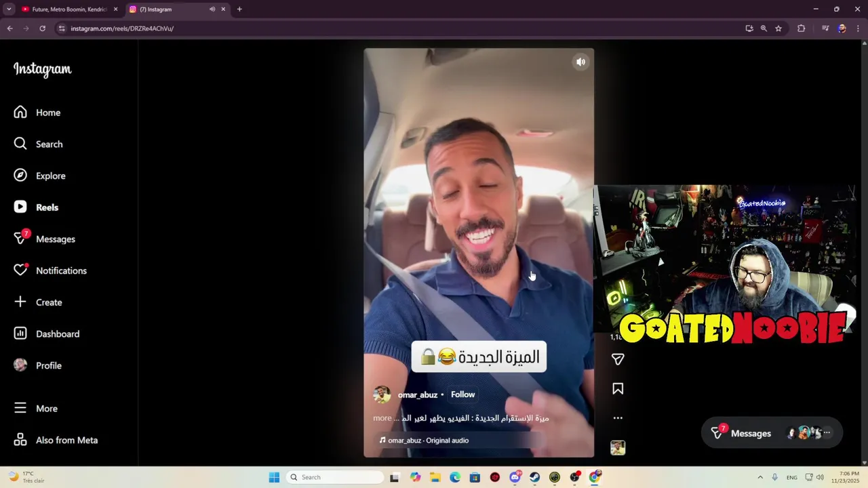Go back in browser history
The height and width of the screenshot is (488, 868).
(9, 28)
